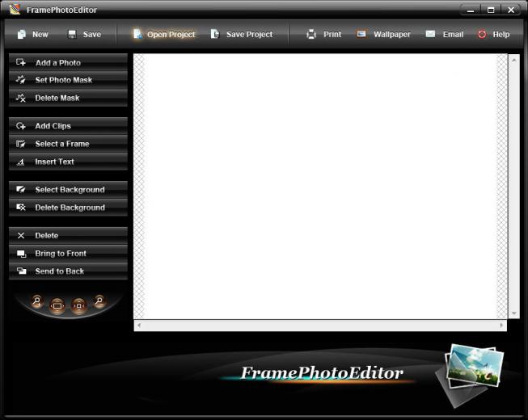Minimize the FramePhotoEditor window
This screenshot has width=528, height=420.
click(471, 10)
